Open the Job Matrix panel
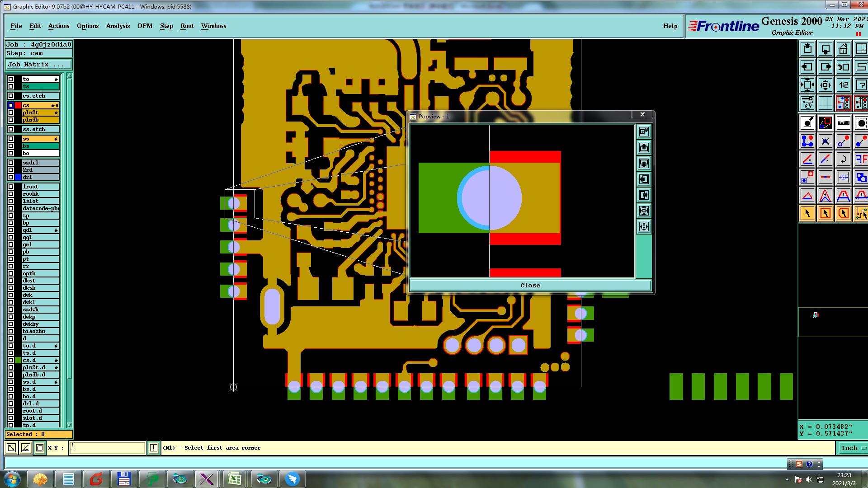Viewport: 868px width, 488px height. (x=38, y=65)
